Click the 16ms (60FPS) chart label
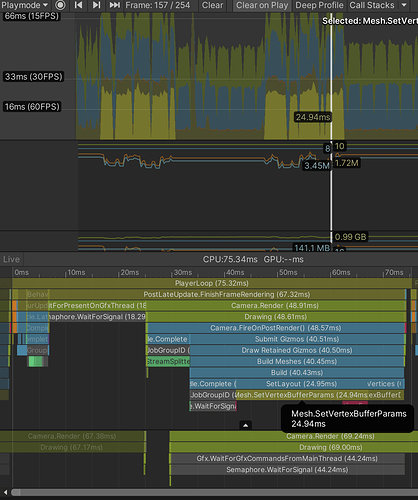The image size is (418, 500). (32, 107)
